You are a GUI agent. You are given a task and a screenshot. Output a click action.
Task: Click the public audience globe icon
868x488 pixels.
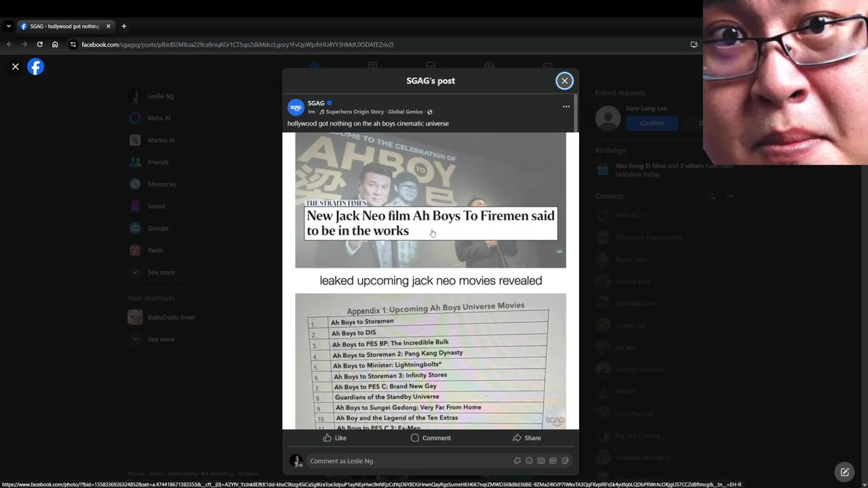(x=430, y=112)
